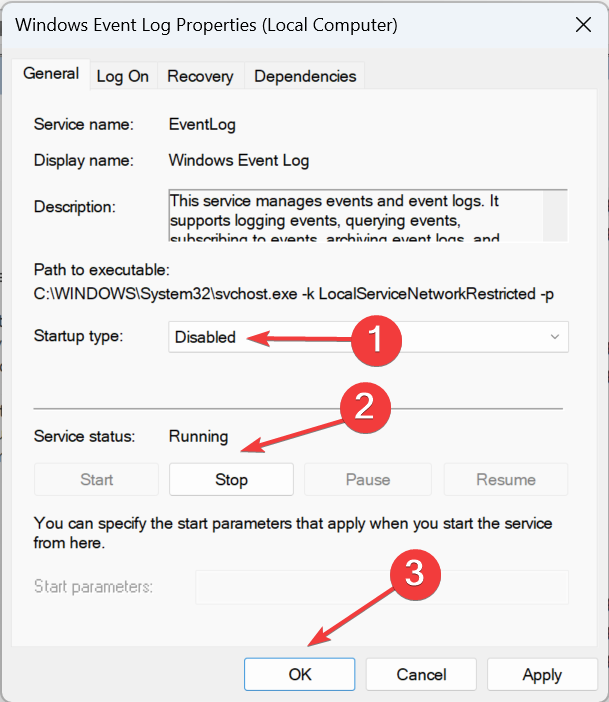
Task: Click the red circle numbered 1
Action: (376, 341)
